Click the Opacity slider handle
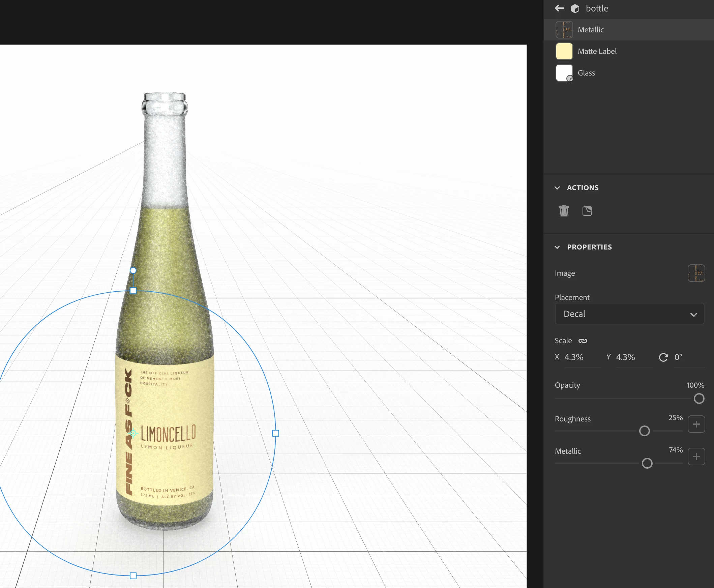The width and height of the screenshot is (714, 588). pyautogui.click(x=699, y=399)
